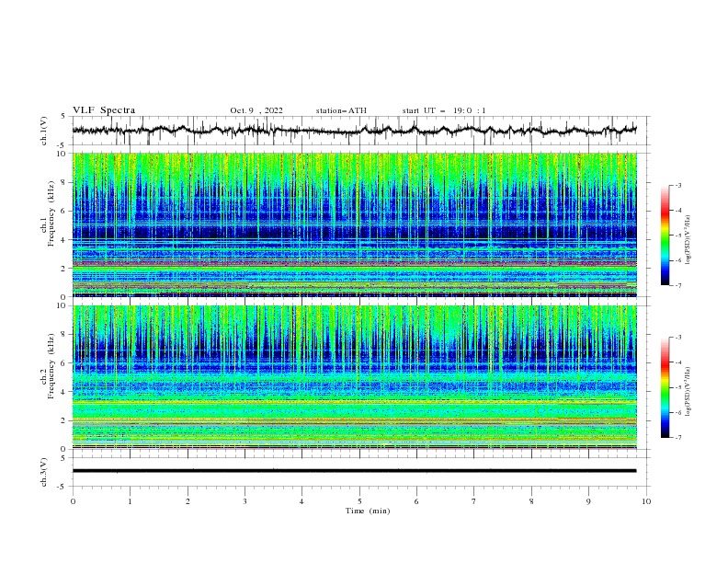Select the ch.3 voltage trace panel

coord(361,472)
